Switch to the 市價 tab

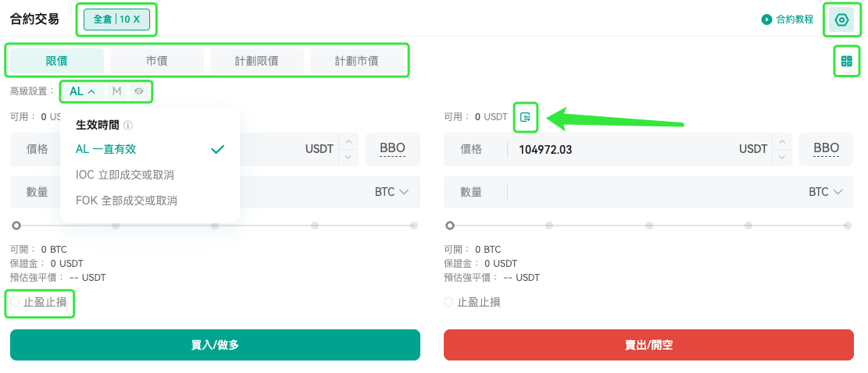coord(157,61)
